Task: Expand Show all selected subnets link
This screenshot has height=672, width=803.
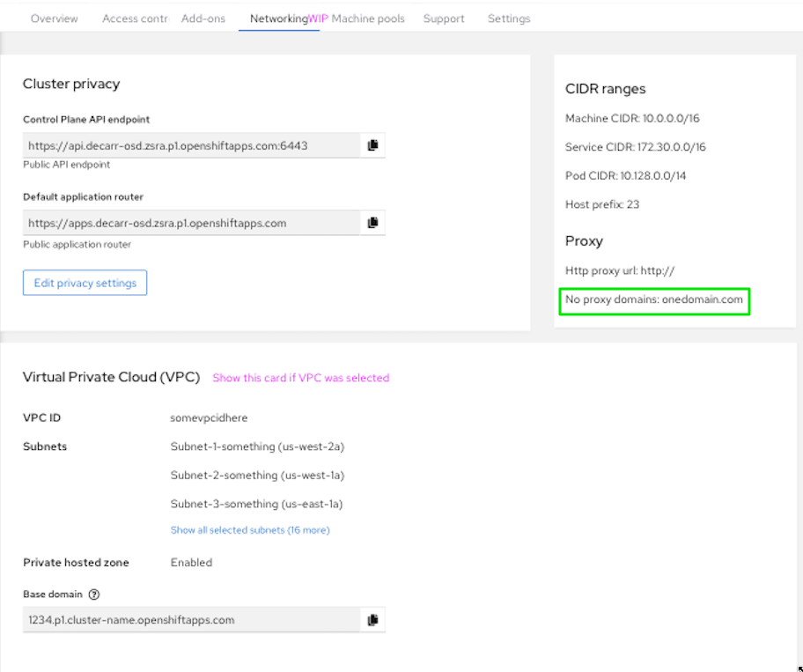Action: coord(250,530)
